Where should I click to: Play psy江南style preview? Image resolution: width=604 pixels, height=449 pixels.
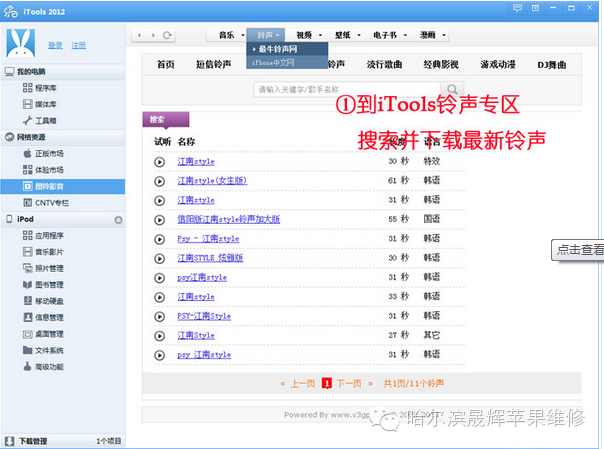coord(159,278)
